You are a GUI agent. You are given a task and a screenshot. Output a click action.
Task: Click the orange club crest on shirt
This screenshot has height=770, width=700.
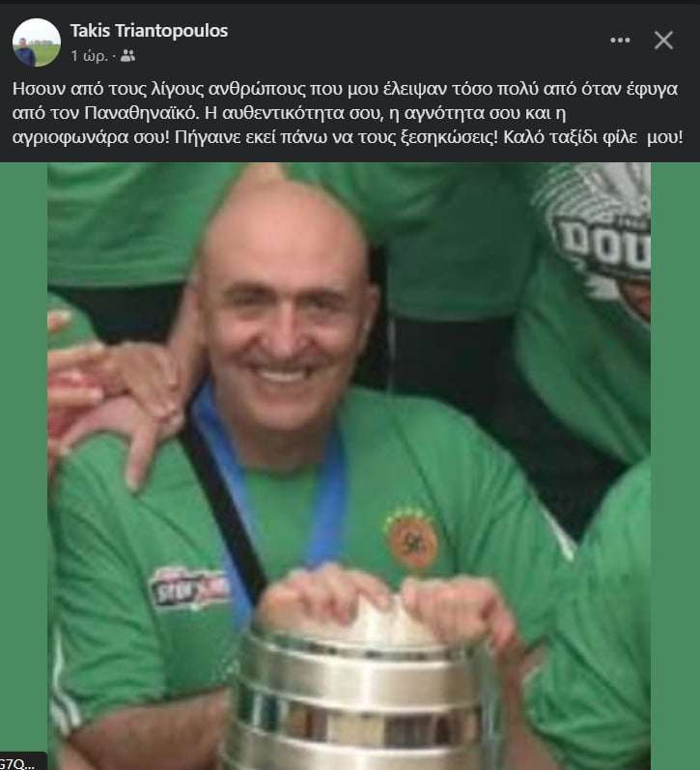411,540
